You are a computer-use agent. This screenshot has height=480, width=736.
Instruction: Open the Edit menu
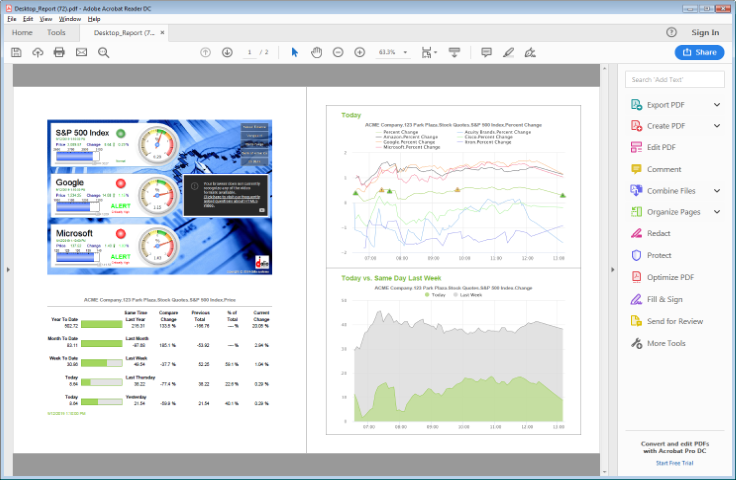click(28, 19)
